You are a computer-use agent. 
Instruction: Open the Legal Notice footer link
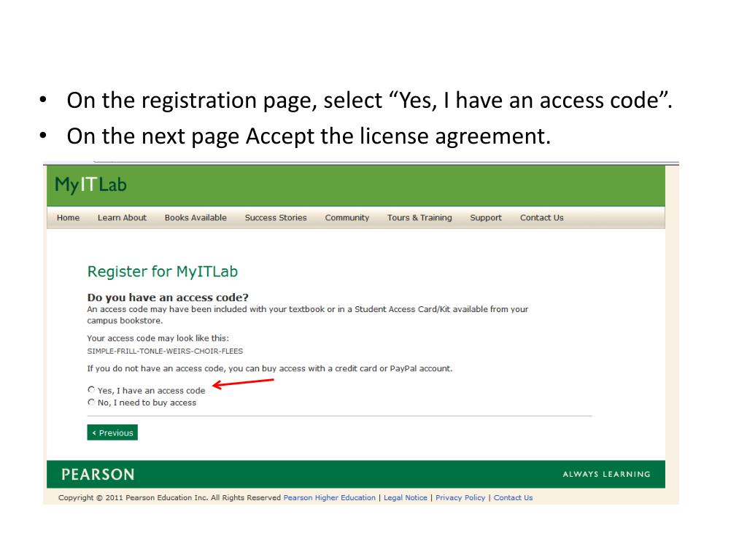point(406,497)
